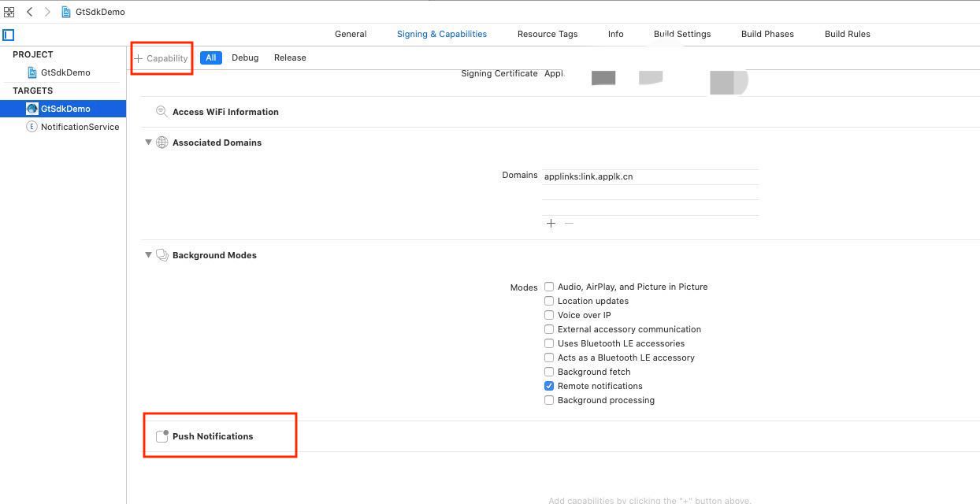Image resolution: width=980 pixels, height=504 pixels.
Task: Enable Location updates mode
Action: [x=549, y=301]
